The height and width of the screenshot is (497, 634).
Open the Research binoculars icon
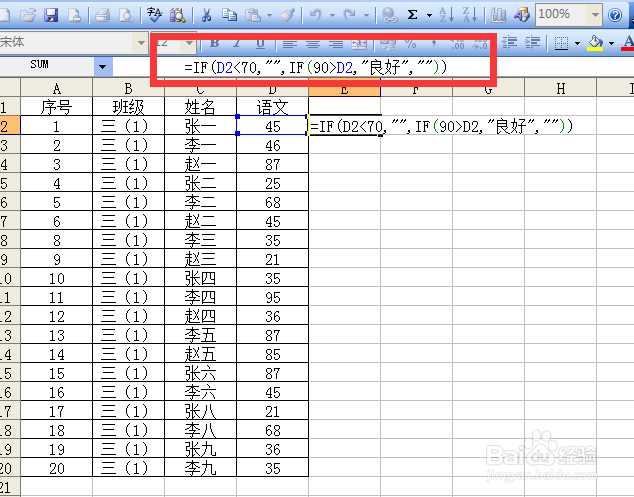(178, 15)
